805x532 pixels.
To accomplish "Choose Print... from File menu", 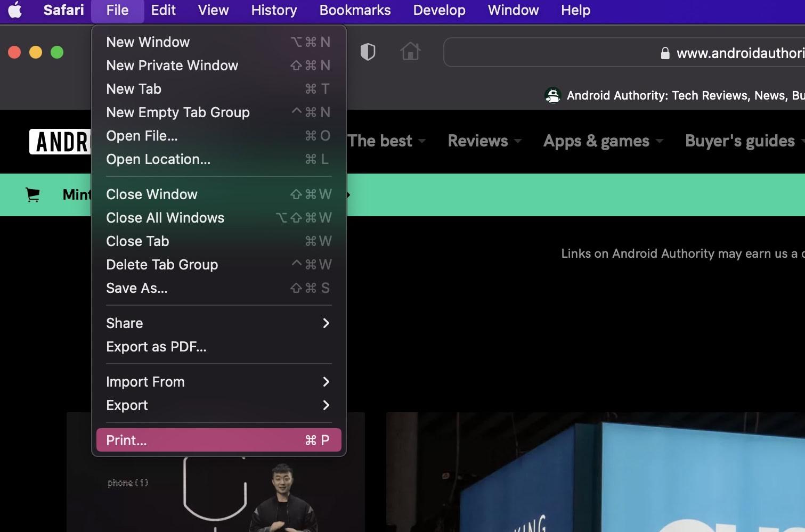I will pyautogui.click(x=218, y=440).
